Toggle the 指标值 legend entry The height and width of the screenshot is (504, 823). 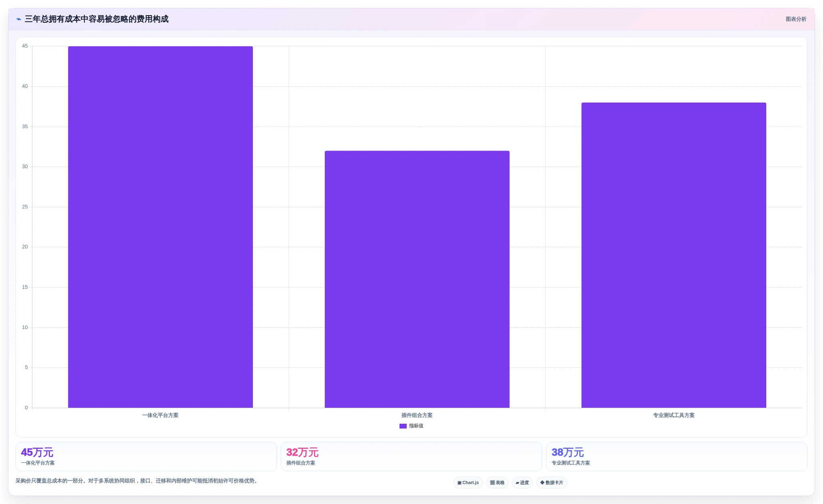pos(411,426)
